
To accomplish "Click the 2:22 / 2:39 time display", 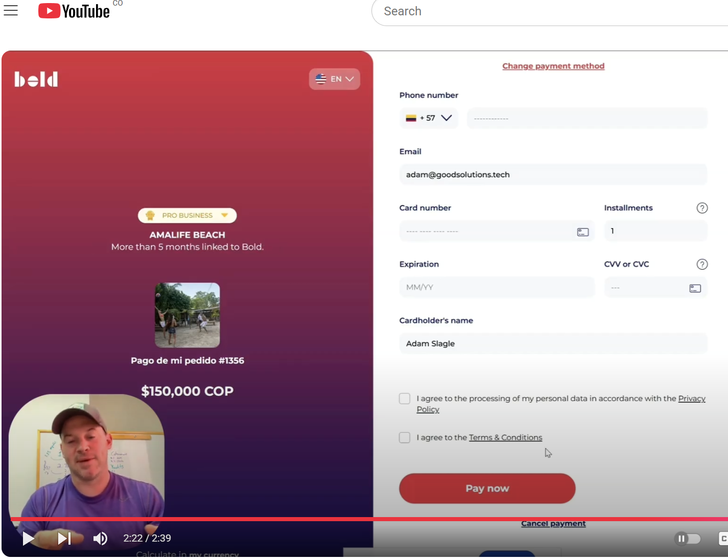I will point(147,538).
